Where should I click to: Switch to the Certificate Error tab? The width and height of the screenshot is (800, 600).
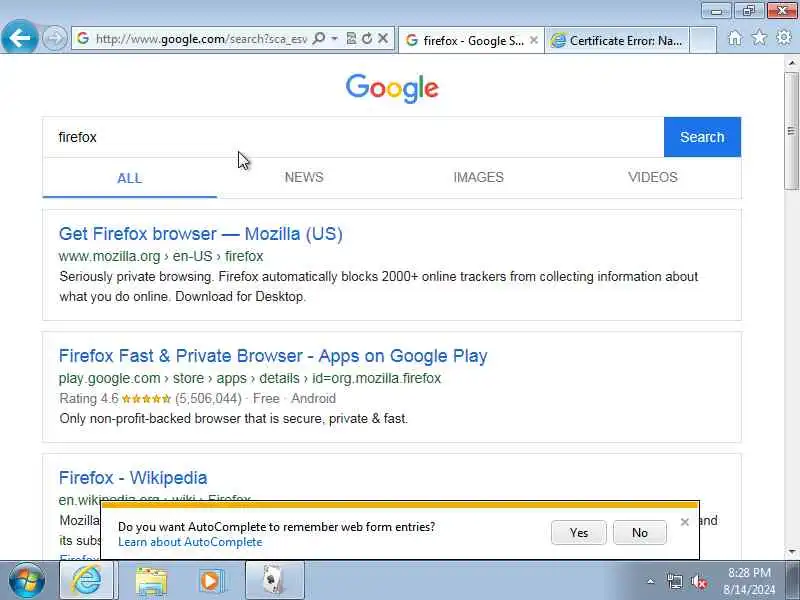pyautogui.click(x=617, y=40)
